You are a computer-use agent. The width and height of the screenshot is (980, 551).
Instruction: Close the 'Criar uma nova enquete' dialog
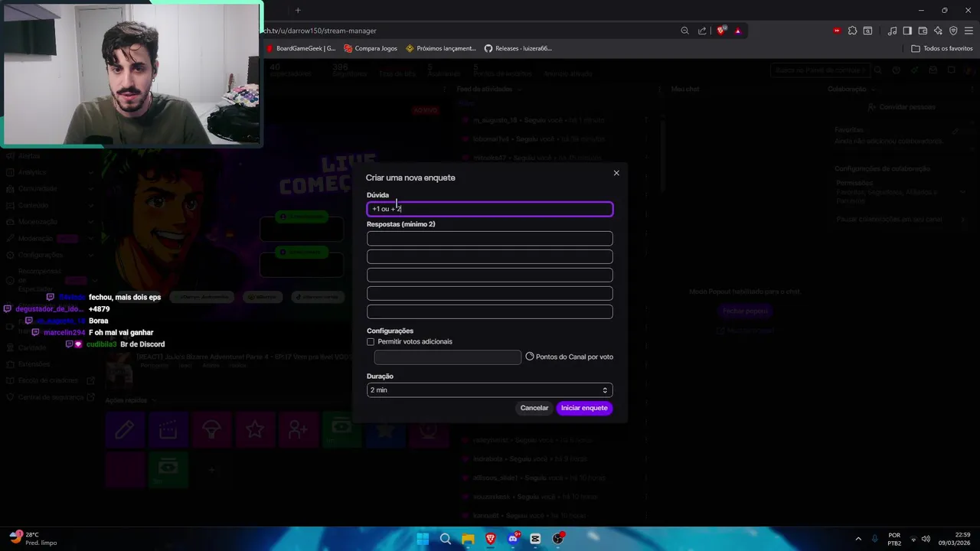click(616, 173)
